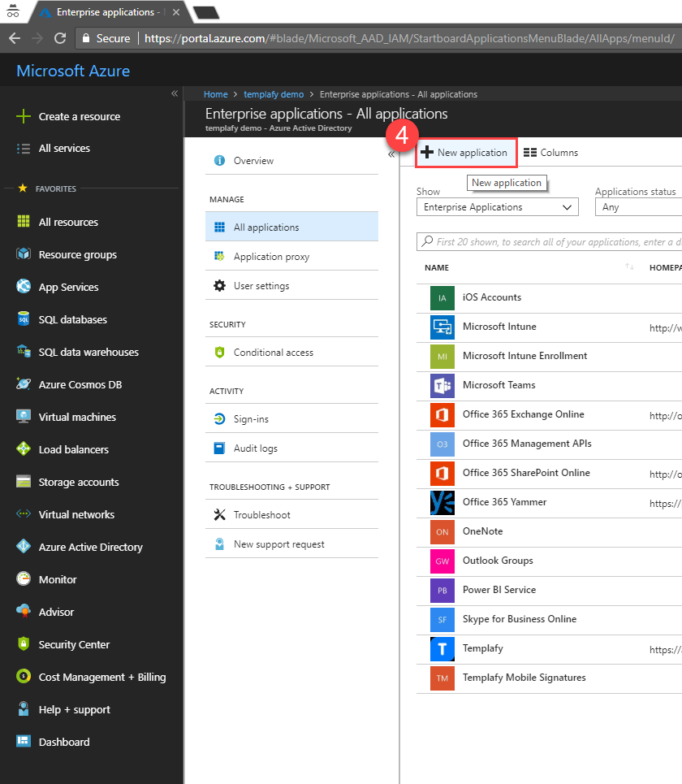Open the User settings gear icon

(219, 285)
